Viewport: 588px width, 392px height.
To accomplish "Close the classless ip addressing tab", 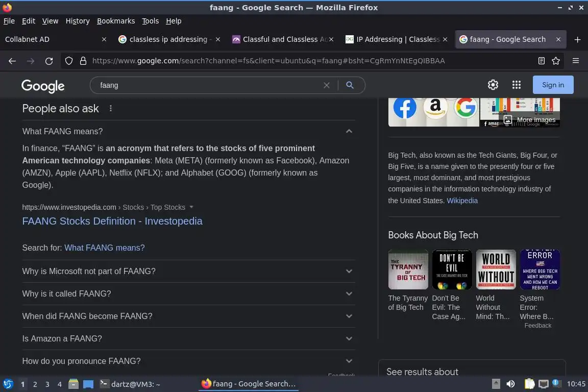I will (x=218, y=39).
